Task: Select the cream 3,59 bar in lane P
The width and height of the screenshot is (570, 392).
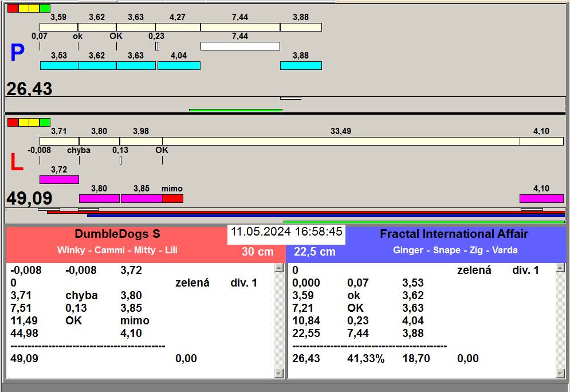Action: [x=58, y=28]
